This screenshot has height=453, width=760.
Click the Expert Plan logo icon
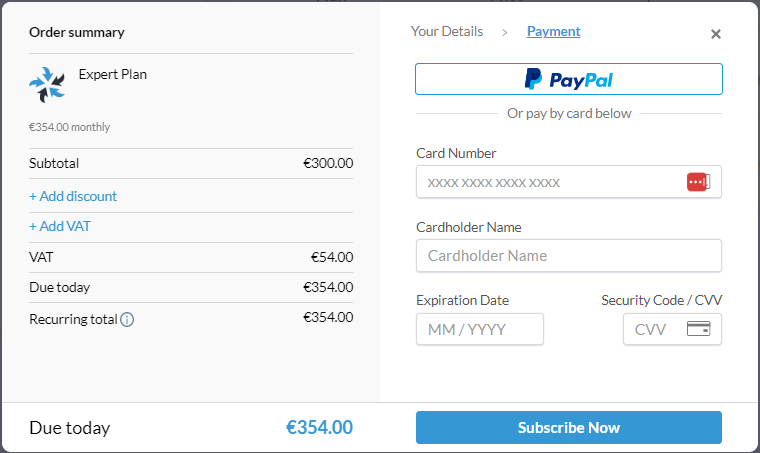pos(47,85)
